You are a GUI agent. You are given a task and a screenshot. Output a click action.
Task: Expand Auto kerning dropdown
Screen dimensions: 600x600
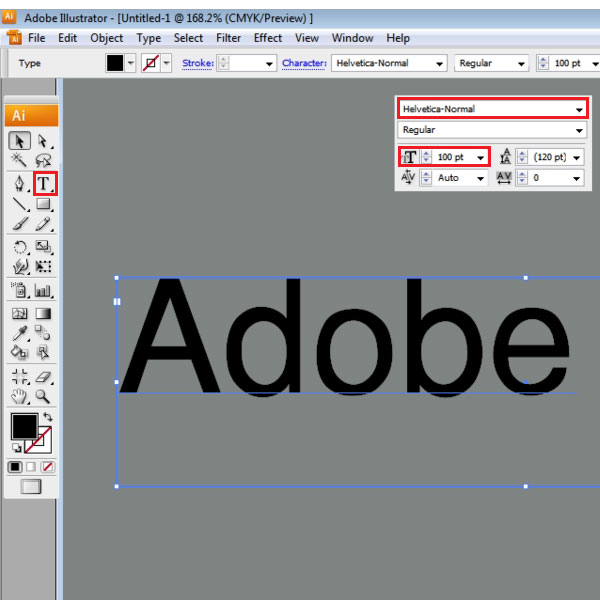tap(480, 178)
